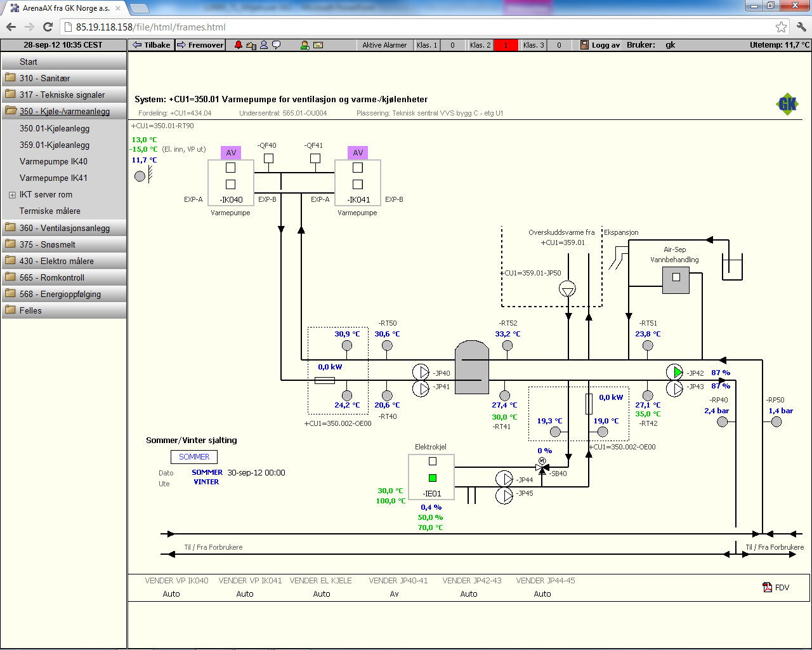This screenshot has width=812, height=650.
Task: Toggle upper status box of -IK040
Action: pos(231,168)
